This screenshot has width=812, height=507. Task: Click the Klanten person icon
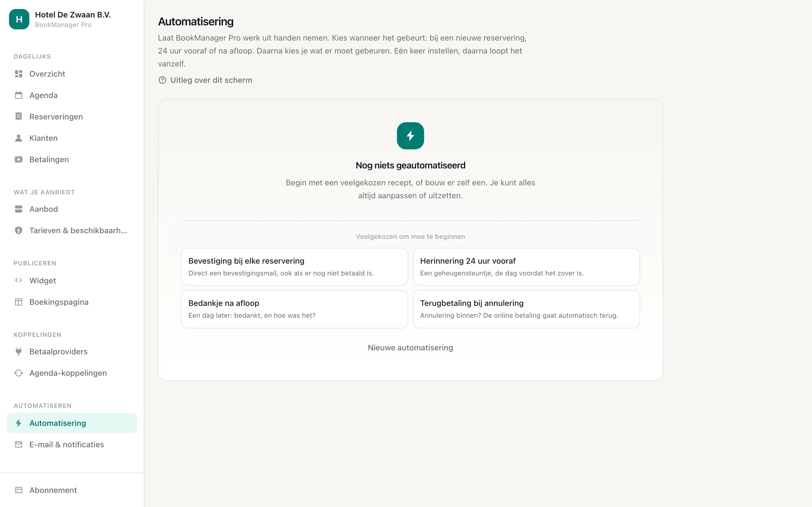point(18,138)
